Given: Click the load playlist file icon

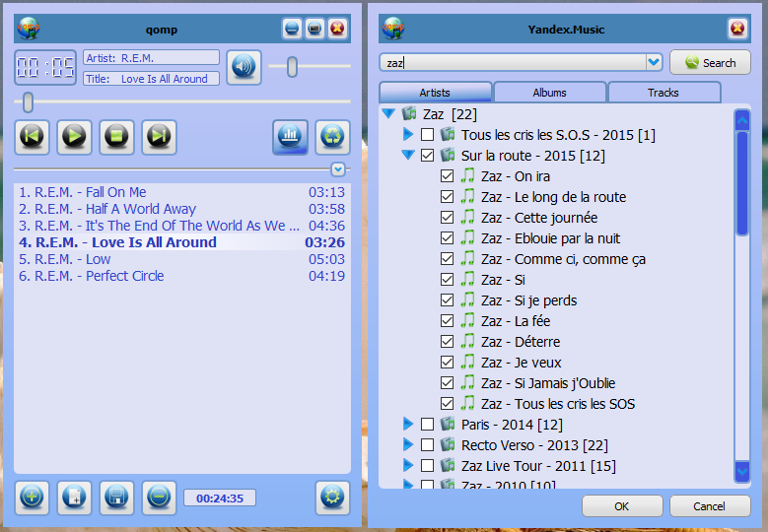Looking at the screenshot, I should click(75, 498).
